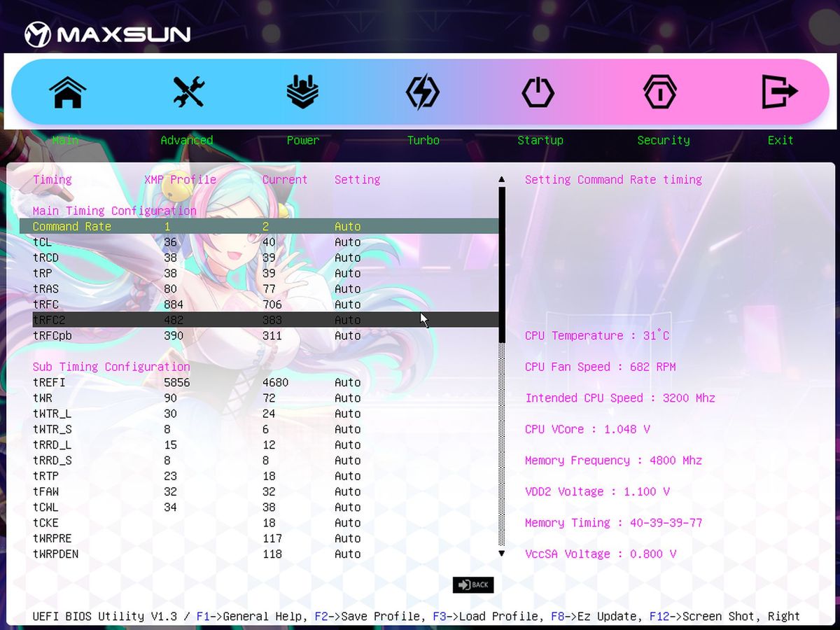
Task: Switch to the Turbo tab label
Action: (423, 140)
